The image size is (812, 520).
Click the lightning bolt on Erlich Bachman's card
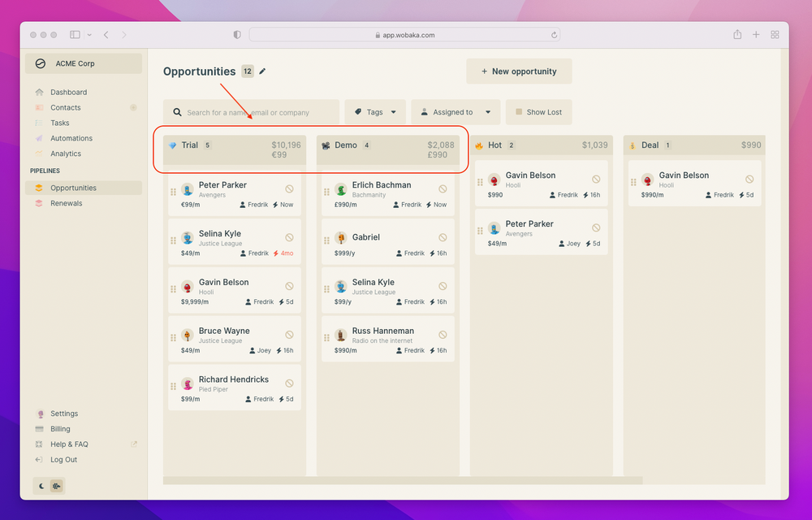coord(430,204)
